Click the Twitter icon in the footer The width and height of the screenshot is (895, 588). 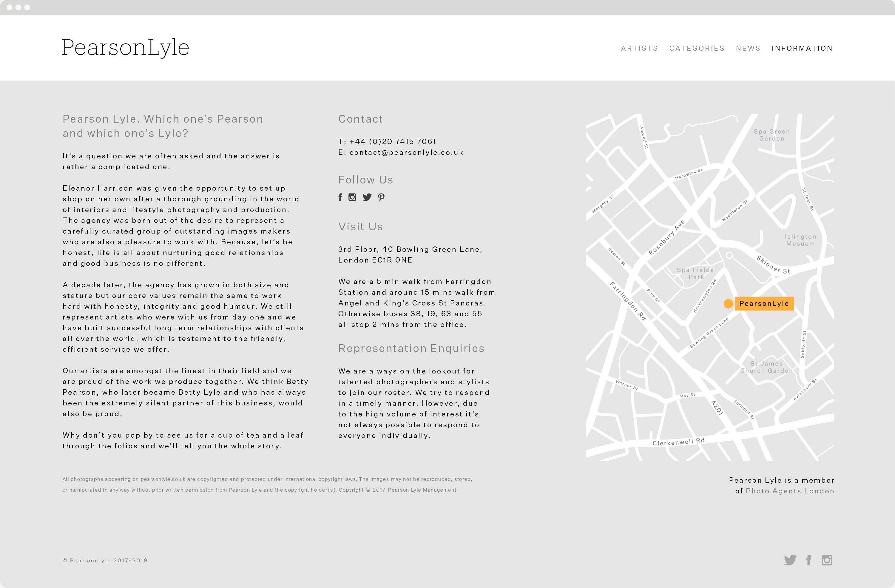click(790, 560)
